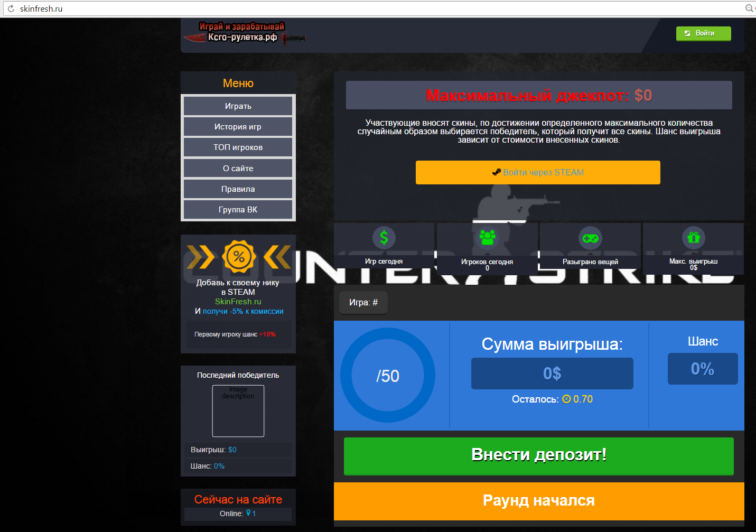Image resolution: width=756 pixels, height=532 pixels.
Task: Click the Меню heading
Action: click(238, 83)
